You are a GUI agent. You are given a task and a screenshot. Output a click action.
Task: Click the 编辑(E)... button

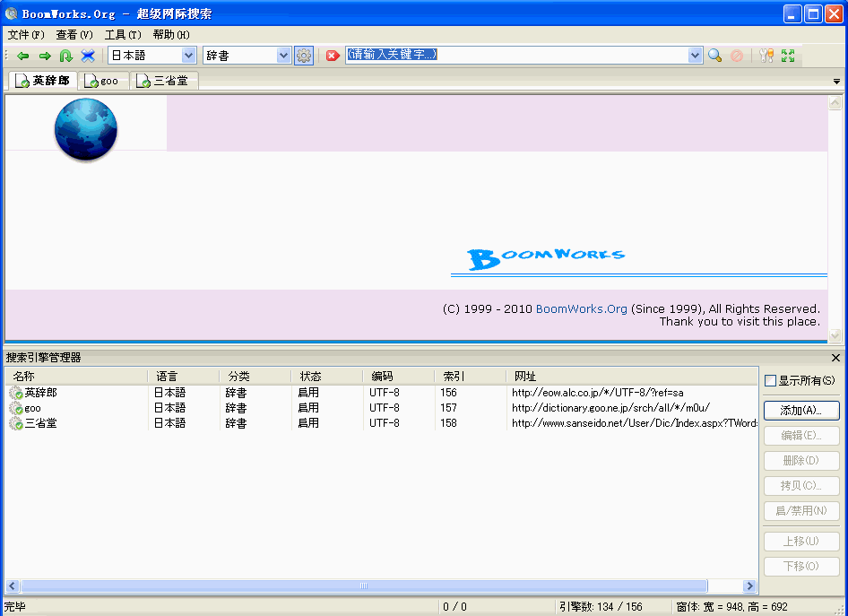(801, 436)
